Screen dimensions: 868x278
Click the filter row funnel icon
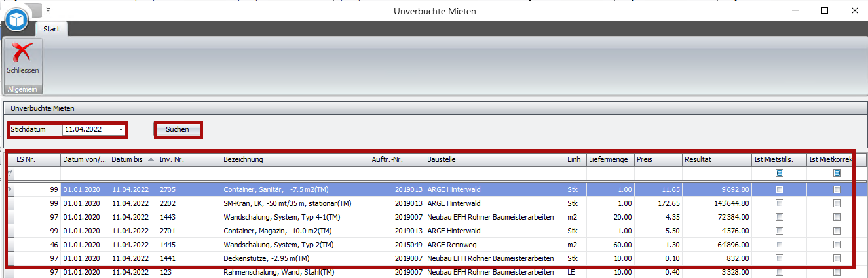10,174
